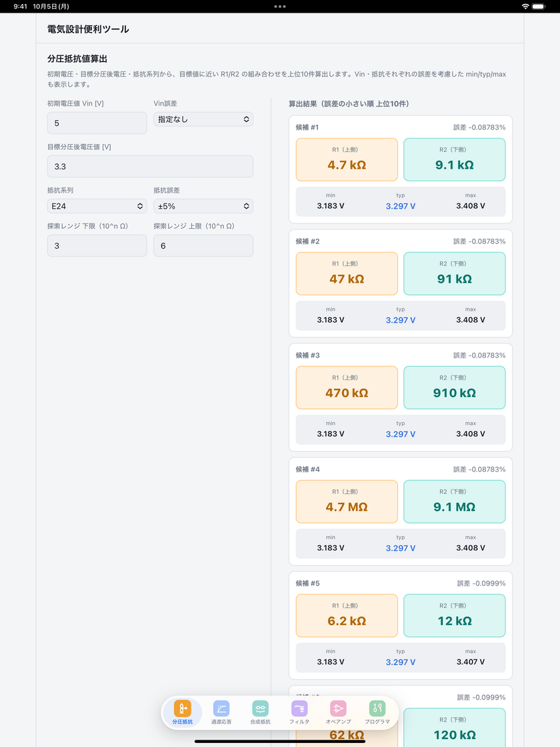The width and height of the screenshot is (560, 747).
Task: Go to the オペアンプ tab icon
Action: pos(339,708)
